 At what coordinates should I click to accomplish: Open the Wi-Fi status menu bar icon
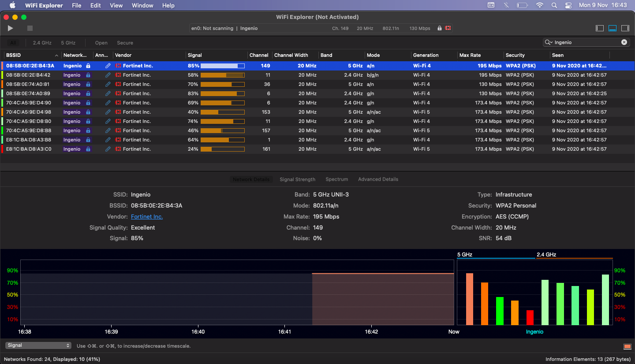pos(540,5)
